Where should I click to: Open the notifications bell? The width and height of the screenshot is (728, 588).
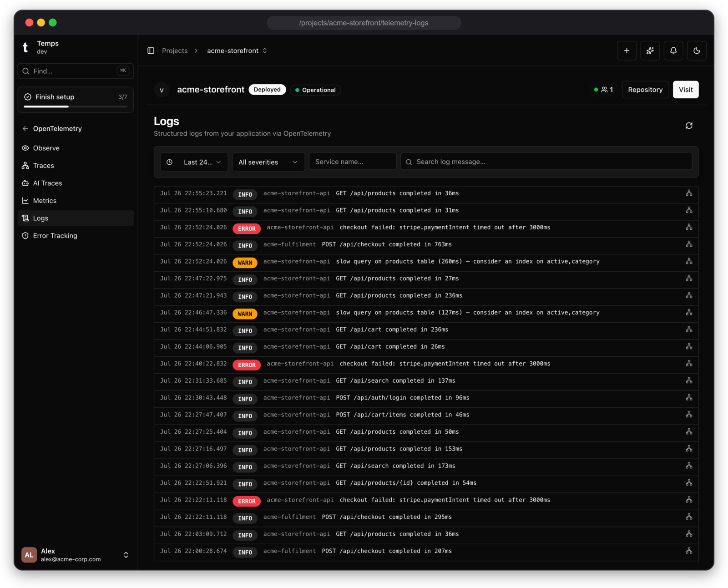click(673, 51)
